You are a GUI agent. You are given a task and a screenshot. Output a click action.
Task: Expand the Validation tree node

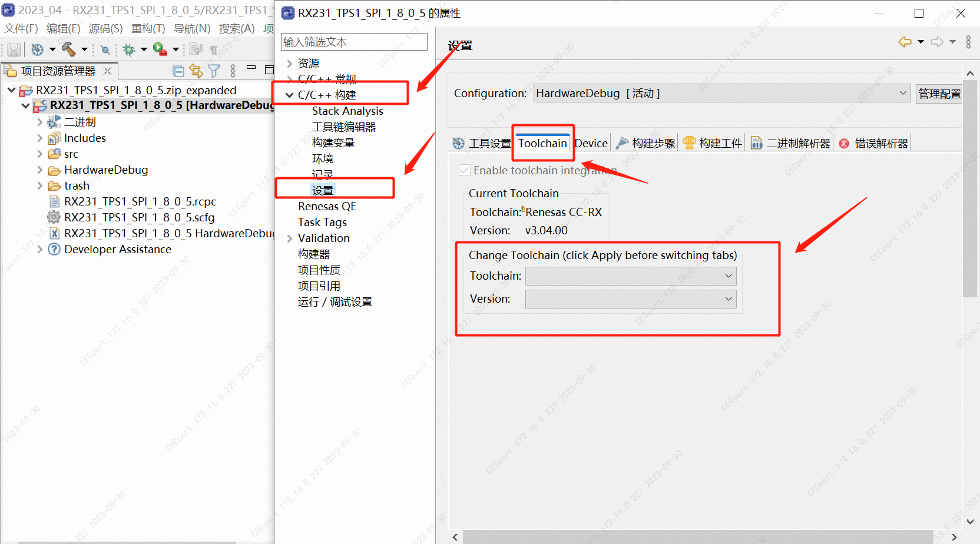[x=289, y=238]
